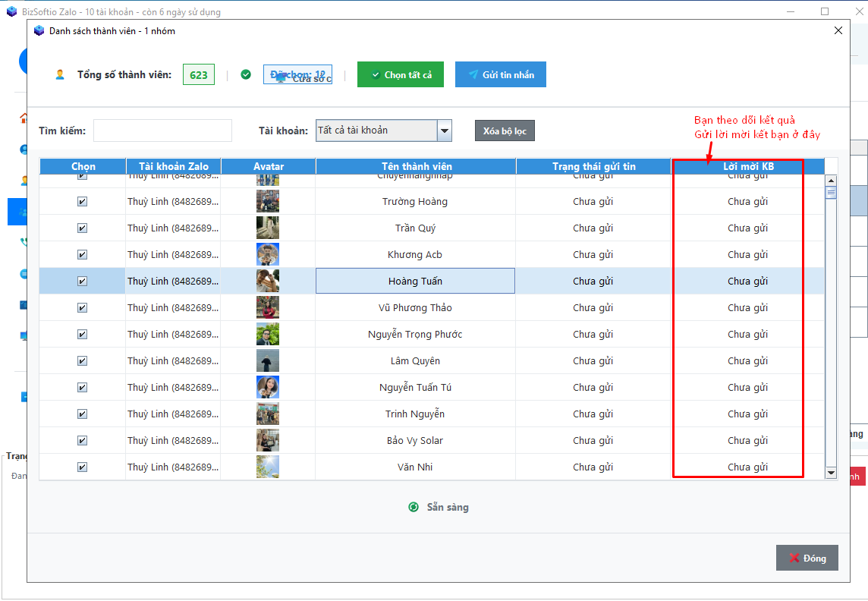Click the scrollbar down arrow of member list

click(830, 473)
